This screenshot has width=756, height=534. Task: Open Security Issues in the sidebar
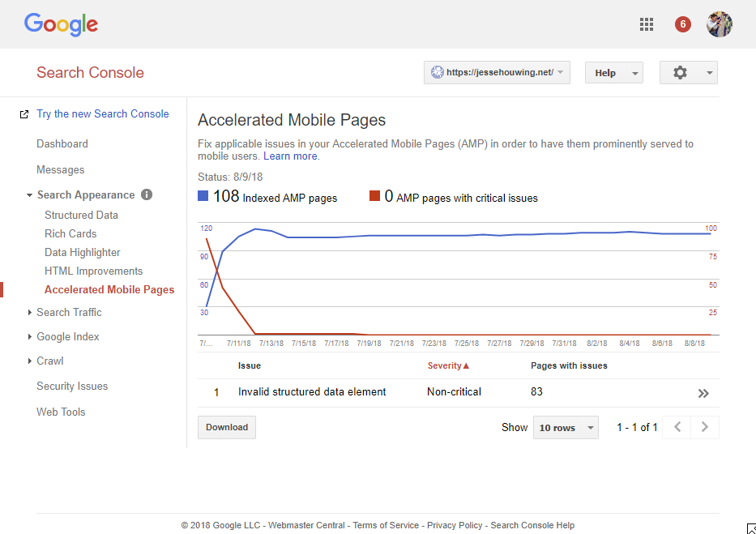[72, 386]
